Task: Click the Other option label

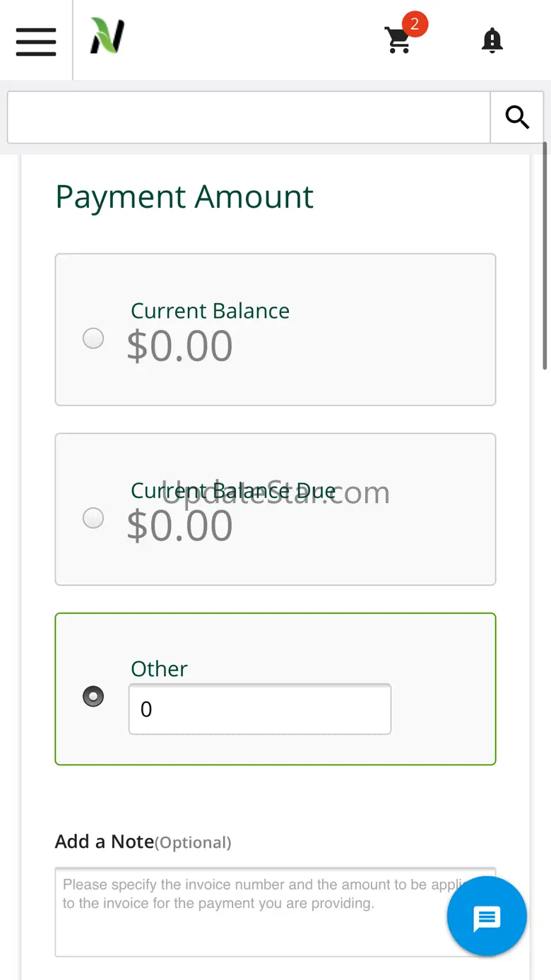Action: click(160, 668)
